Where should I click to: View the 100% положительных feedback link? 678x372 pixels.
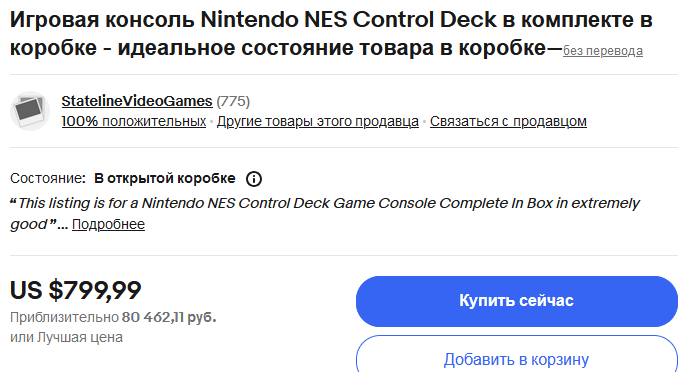pos(134,122)
